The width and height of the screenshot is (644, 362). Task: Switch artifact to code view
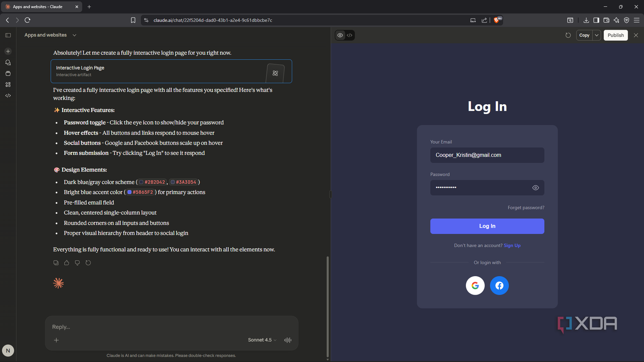coord(349,35)
